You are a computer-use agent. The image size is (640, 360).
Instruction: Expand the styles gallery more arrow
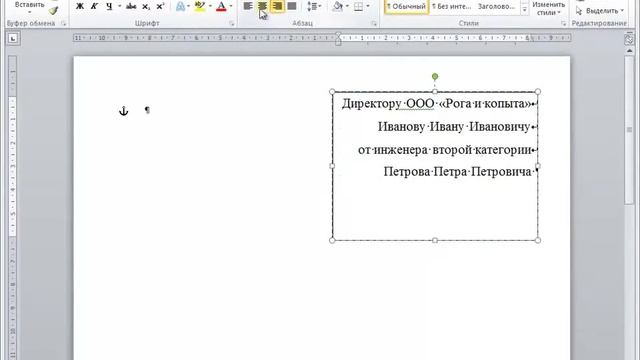point(524,10)
